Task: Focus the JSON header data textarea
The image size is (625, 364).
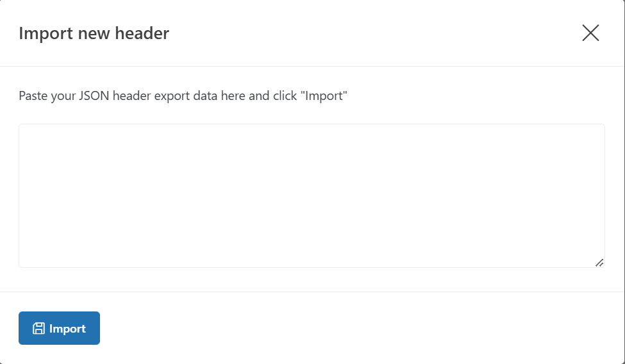Action: (312, 195)
